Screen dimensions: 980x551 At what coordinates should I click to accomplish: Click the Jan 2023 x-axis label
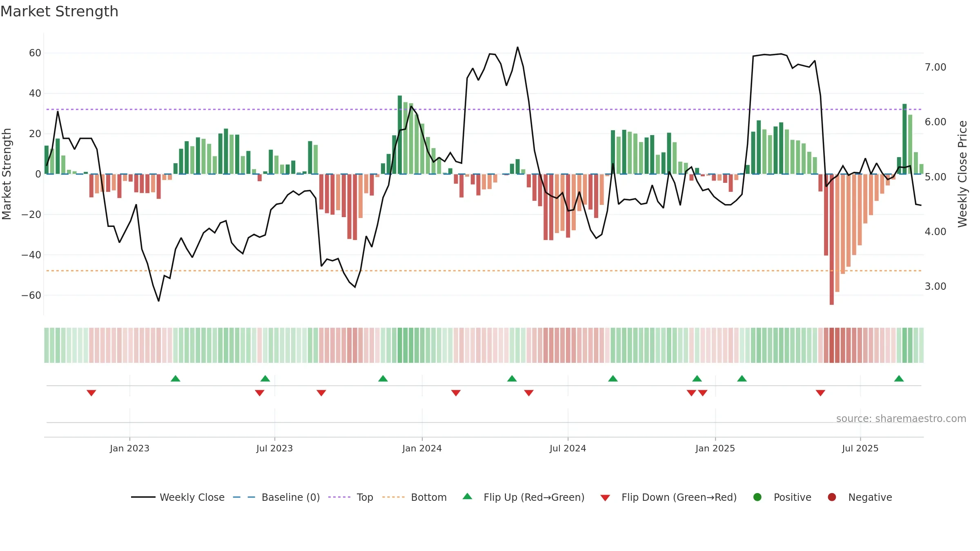coord(129,448)
